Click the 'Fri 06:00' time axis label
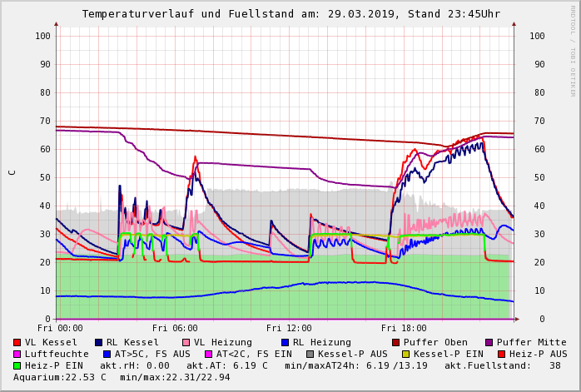 175,328
